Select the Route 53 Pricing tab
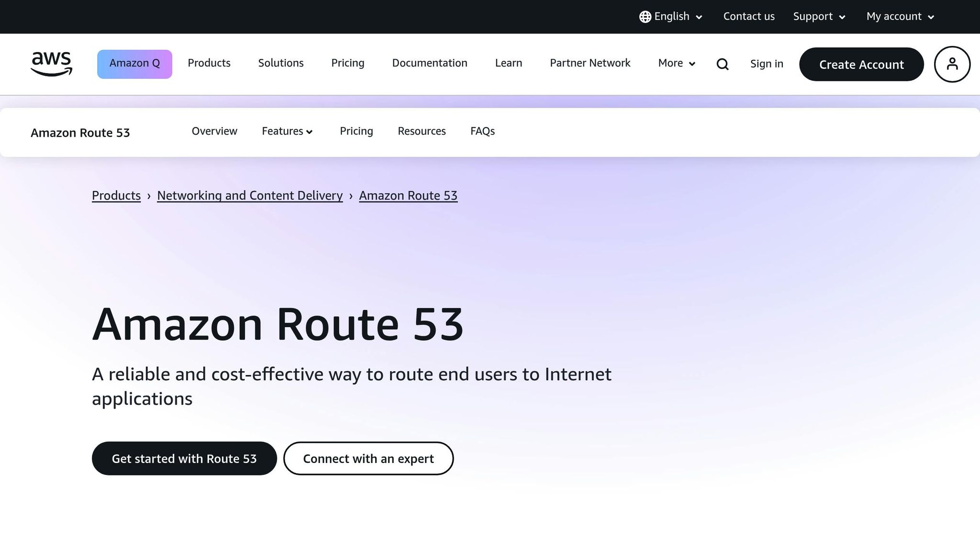The width and height of the screenshot is (980, 551). (x=356, y=131)
